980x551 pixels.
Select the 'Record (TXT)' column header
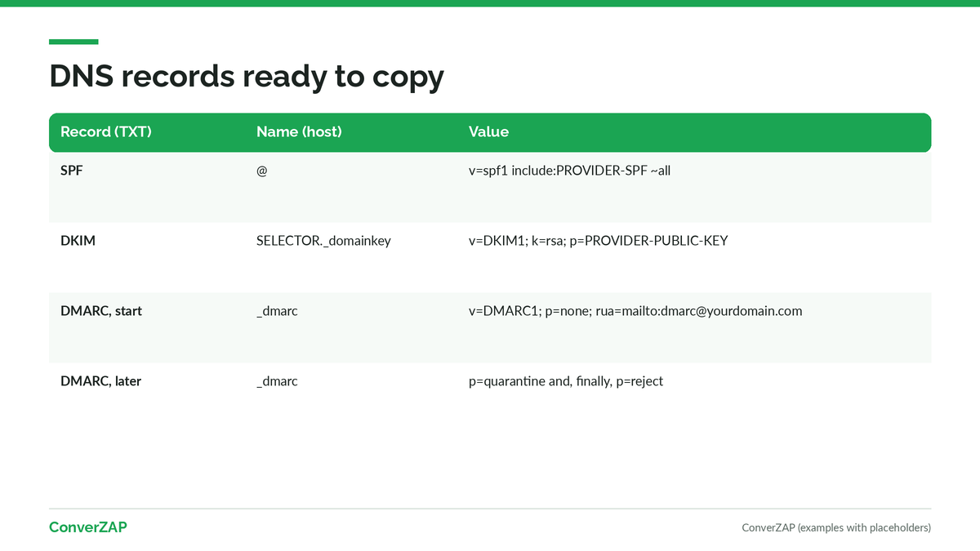point(106,131)
